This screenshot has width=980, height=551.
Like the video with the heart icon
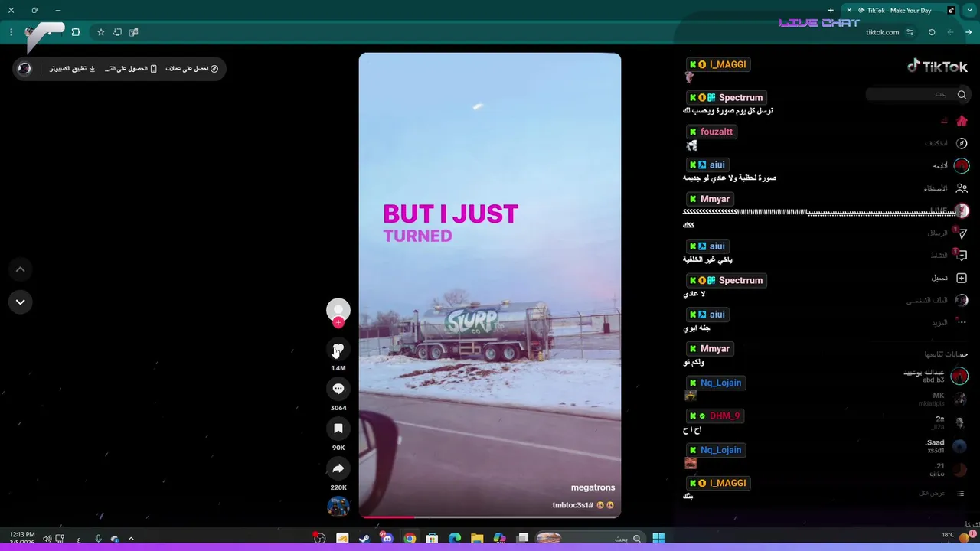point(338,349)
